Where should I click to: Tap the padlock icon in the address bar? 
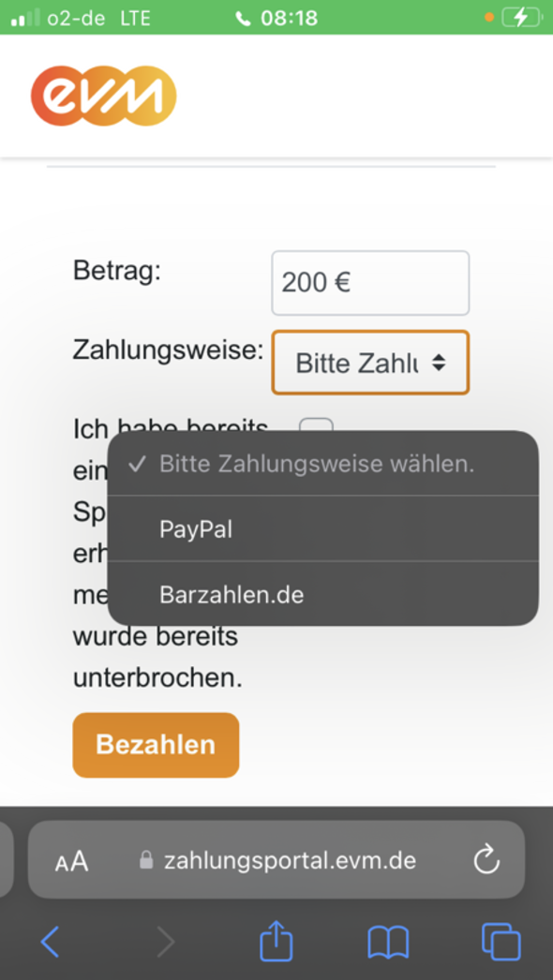point(146,860)
